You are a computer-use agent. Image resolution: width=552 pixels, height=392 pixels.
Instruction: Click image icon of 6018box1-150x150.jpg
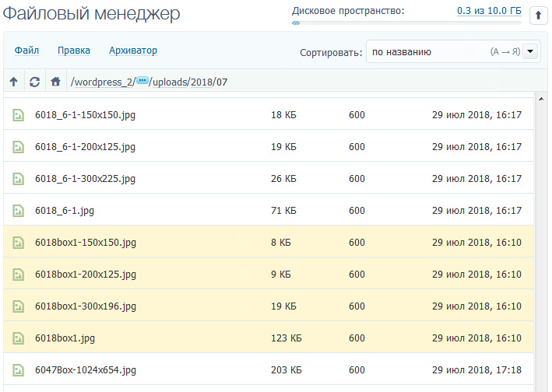tap(19, 243)
